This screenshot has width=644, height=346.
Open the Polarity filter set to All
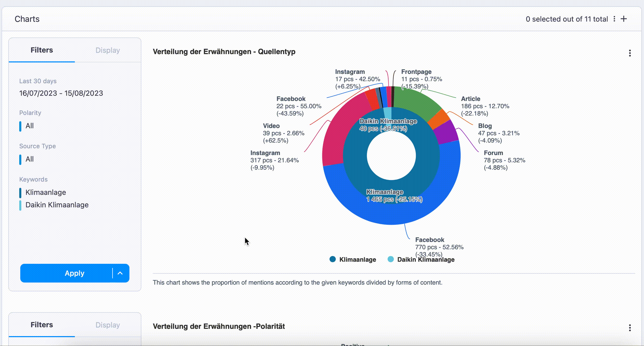coord(30,126)
